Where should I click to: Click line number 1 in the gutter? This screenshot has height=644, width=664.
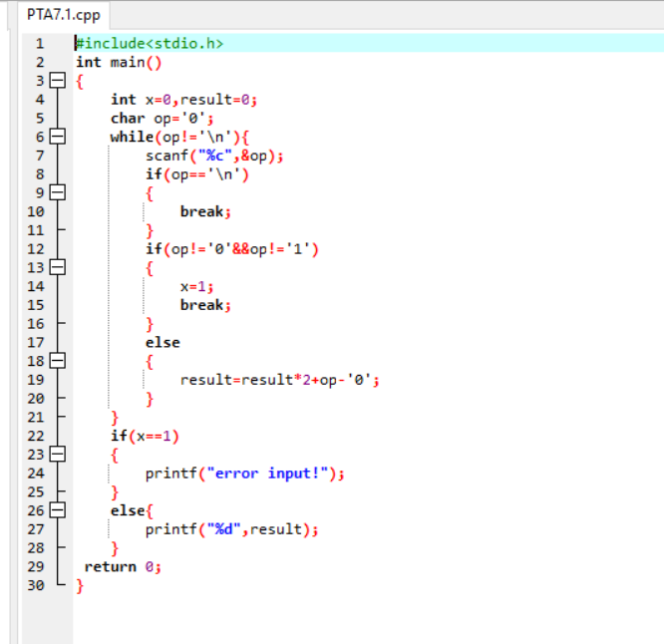click(40, 43)
